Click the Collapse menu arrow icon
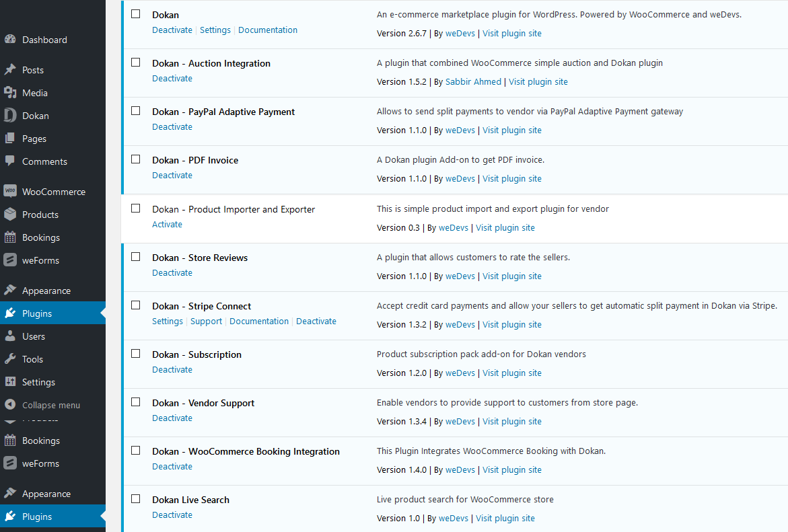The width and height of the screenshot is (788, 532). pyautogui.click(x=10, y=404)
